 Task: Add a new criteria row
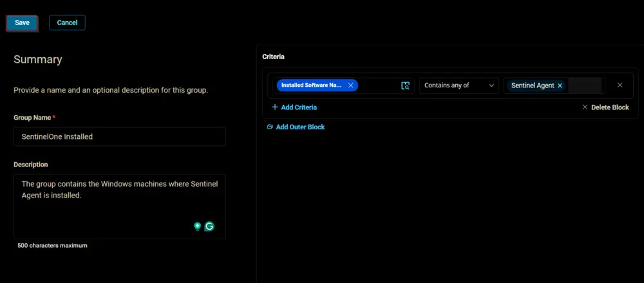pyautogui.click(x=294, y=107)
